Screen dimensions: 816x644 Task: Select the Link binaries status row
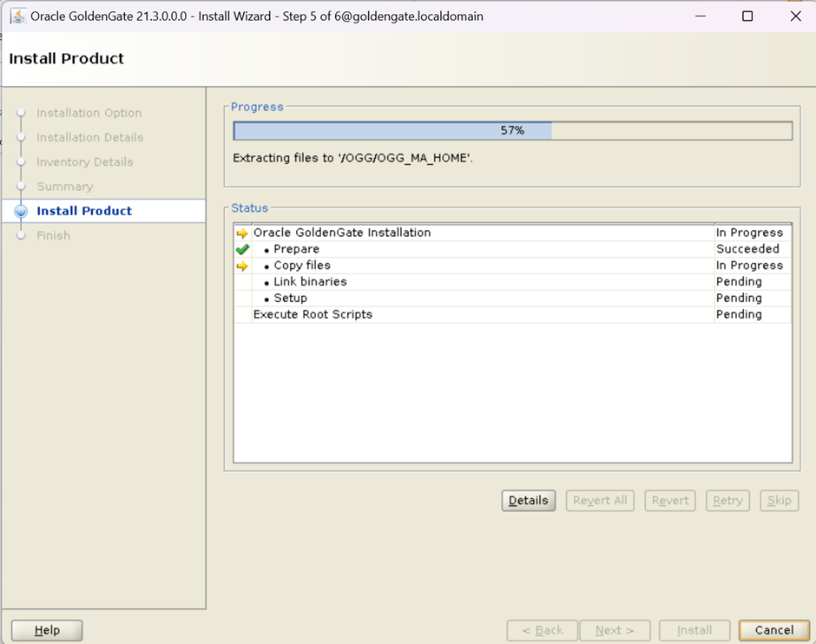[x=310, y=282]
